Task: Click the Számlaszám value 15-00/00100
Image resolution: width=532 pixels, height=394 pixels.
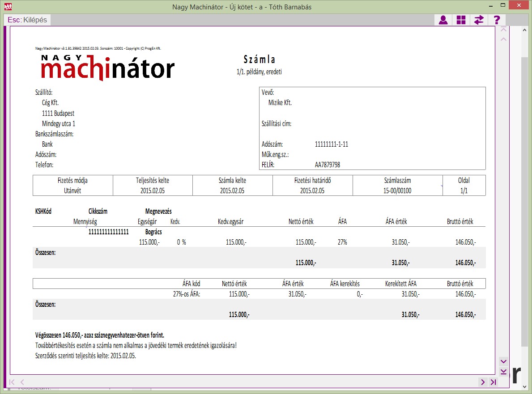Action: [397, 191]
